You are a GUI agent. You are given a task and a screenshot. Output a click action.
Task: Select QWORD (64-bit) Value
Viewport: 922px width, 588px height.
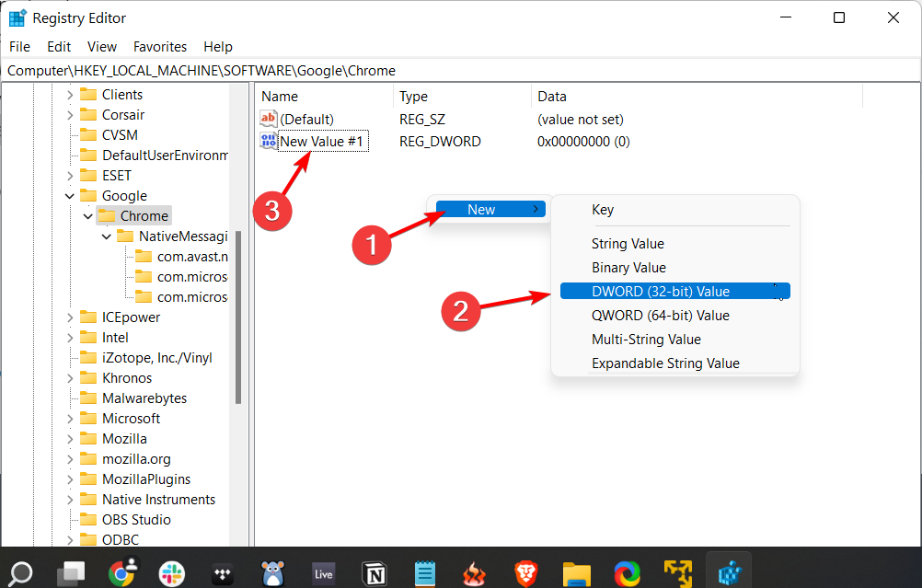coord(675,316)
